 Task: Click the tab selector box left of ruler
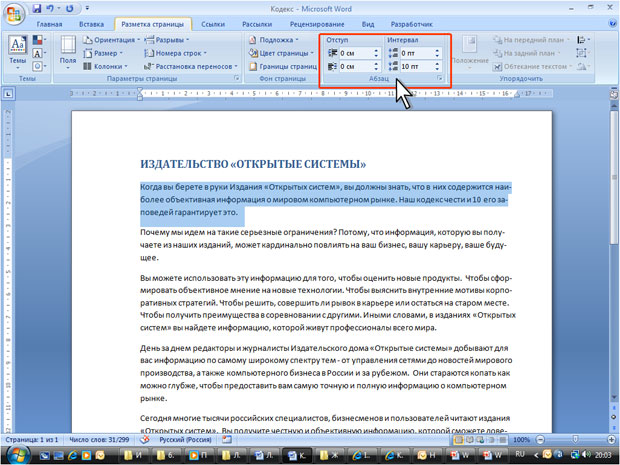click(x=9, y=94)
